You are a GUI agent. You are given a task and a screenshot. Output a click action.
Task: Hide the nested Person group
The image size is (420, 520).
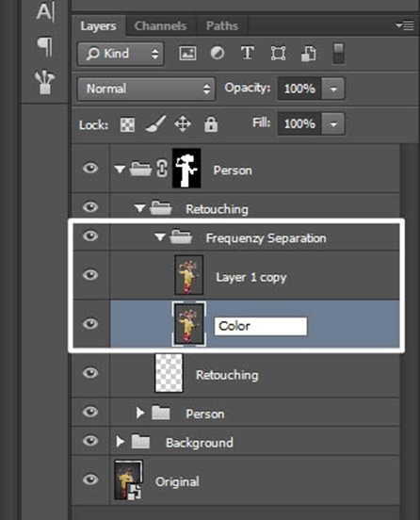(x=90, y=412)
